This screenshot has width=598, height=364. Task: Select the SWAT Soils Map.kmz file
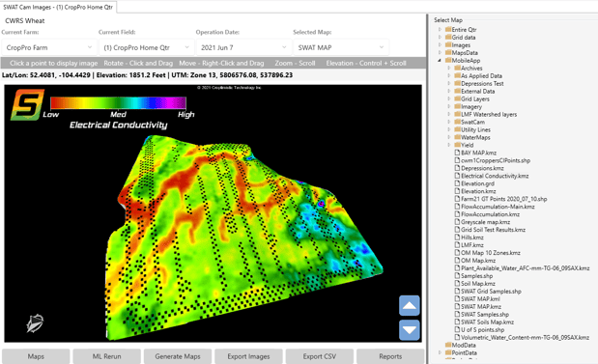487,322
